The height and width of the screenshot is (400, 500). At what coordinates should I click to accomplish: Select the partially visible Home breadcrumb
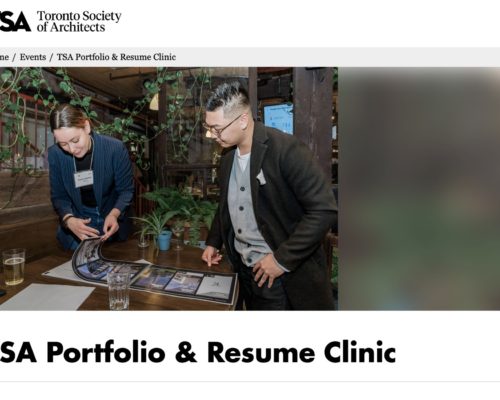coord(4,57)
